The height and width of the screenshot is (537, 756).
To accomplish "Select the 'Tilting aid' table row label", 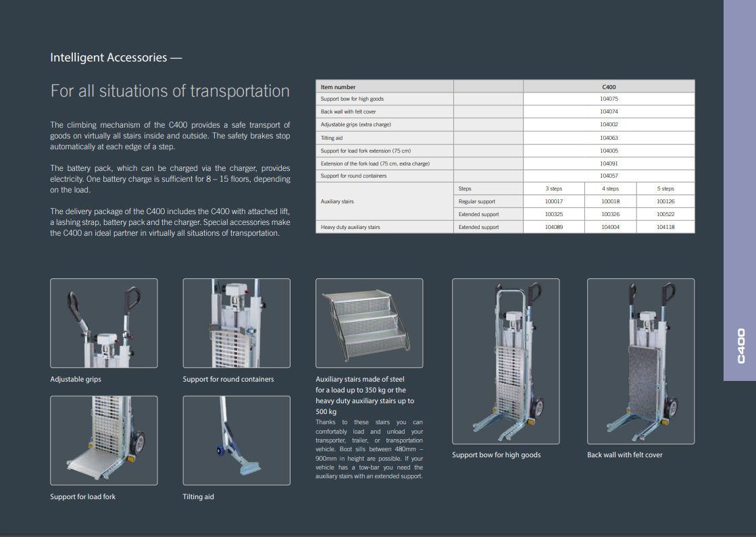I will [x=332, y=138].
